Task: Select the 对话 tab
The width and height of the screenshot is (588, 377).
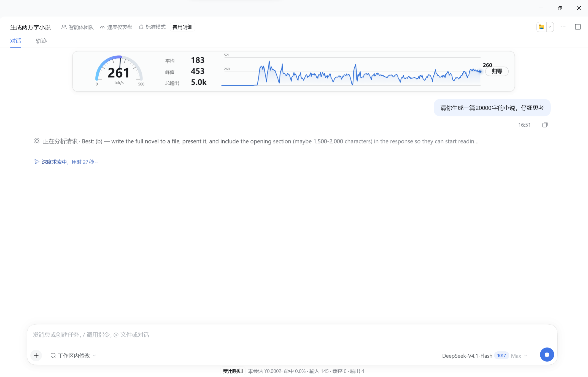Action: 15,41
